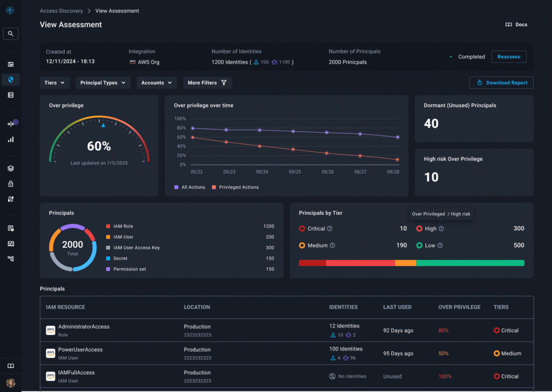Open the book icon at sidebar bottom
Viewport: 552px width, 392px height.
[11, 366]
